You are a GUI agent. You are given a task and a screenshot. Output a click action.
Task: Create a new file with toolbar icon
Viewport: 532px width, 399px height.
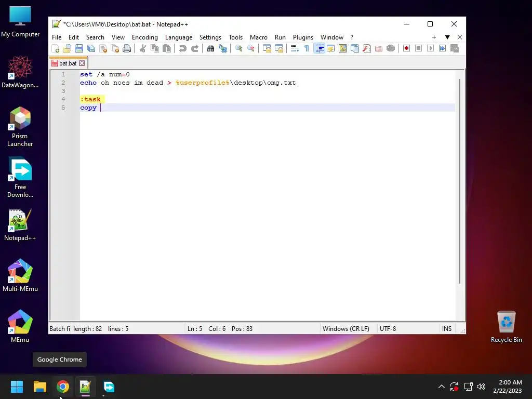point(55,48)
